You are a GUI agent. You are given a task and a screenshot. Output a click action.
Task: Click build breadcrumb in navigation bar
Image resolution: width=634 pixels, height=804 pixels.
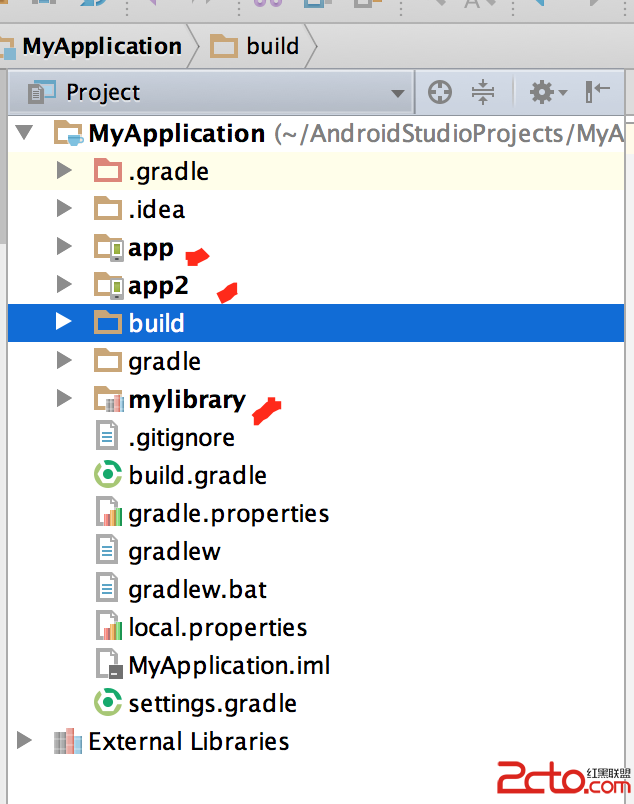pyautogui.click(x=272, y=46)
